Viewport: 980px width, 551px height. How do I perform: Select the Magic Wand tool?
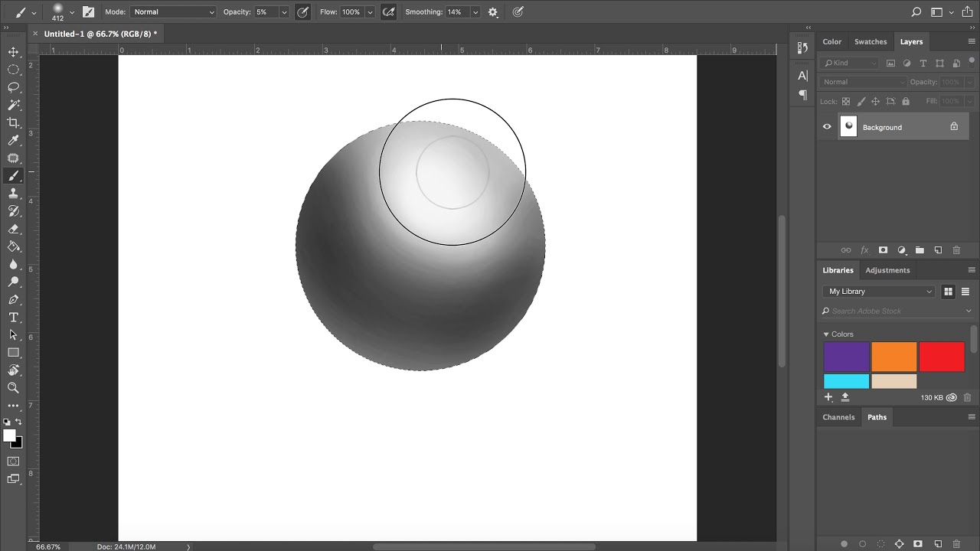(13, 105)
